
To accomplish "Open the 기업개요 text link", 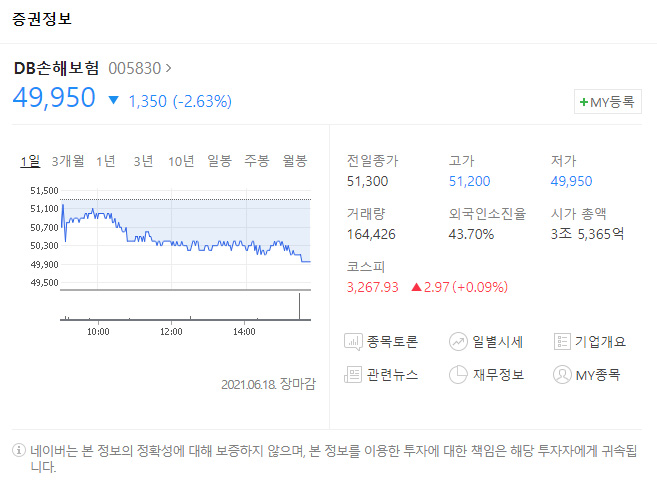I will (600, 342).
